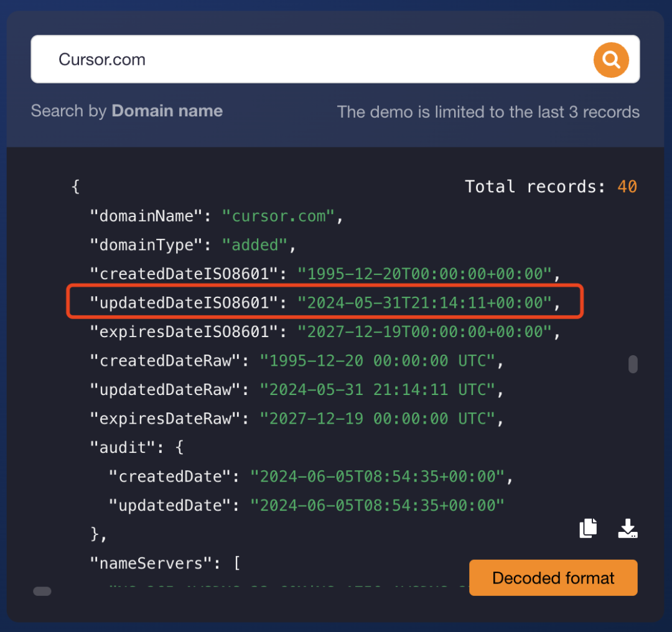
Task: Click the "audit" key
Action: tap(123, 447)
